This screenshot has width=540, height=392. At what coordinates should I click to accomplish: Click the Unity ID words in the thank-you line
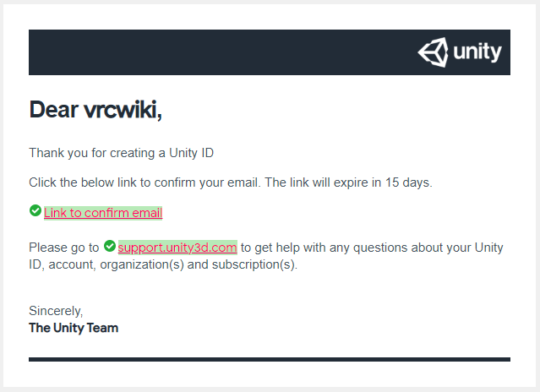coord(192,153)
